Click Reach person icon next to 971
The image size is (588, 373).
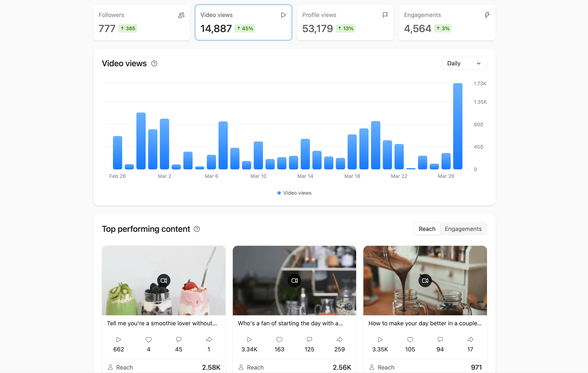click(x=372, y=367)
